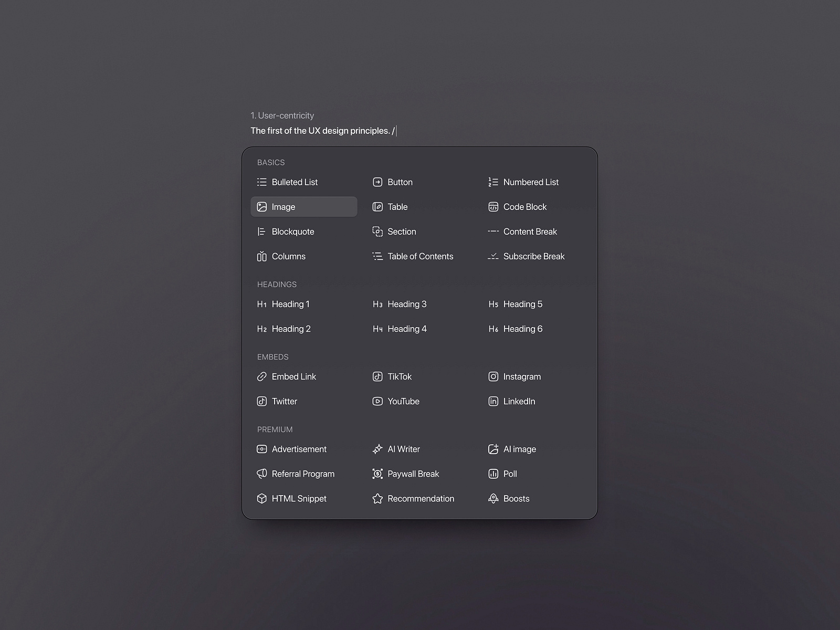Click the TikTok embed icon

pyautogui.click(x=377, y=376)
